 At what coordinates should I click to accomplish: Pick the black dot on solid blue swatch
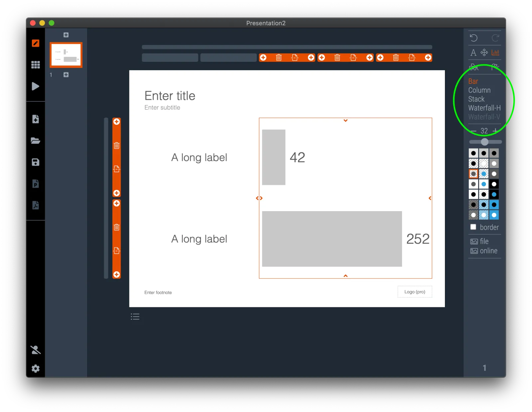pyautogui.click(x=494, y=205)
